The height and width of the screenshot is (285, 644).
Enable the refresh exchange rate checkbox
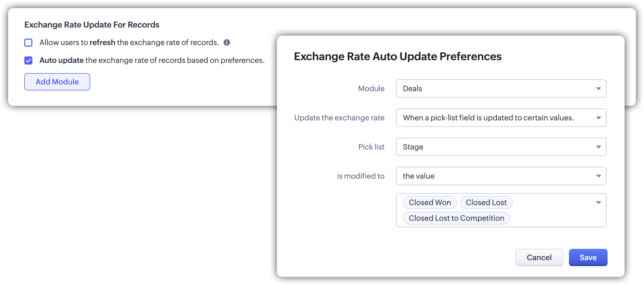[28, 43]
